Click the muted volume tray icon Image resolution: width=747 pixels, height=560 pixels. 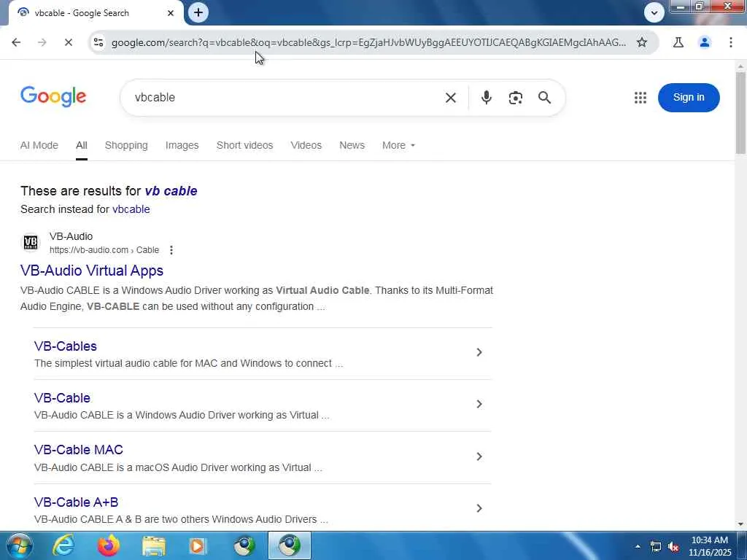point(673,547)
